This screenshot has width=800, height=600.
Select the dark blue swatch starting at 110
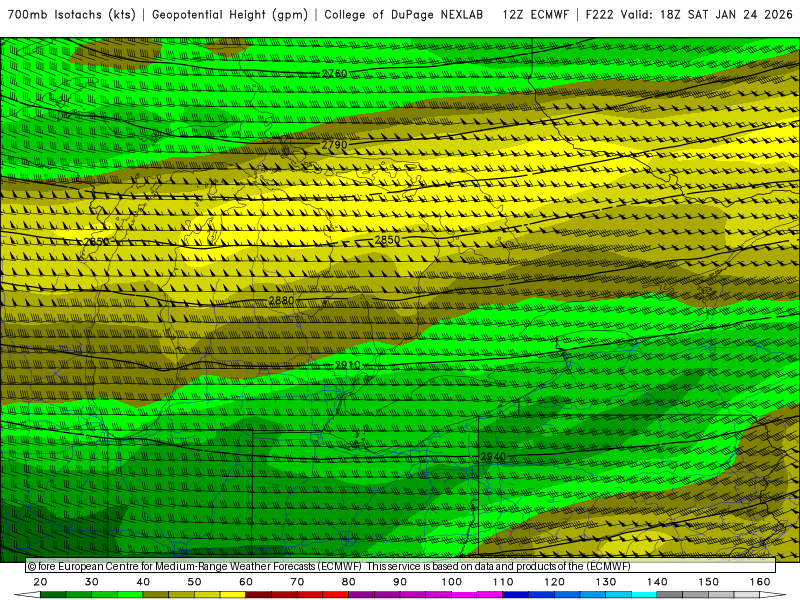[516, 595]
